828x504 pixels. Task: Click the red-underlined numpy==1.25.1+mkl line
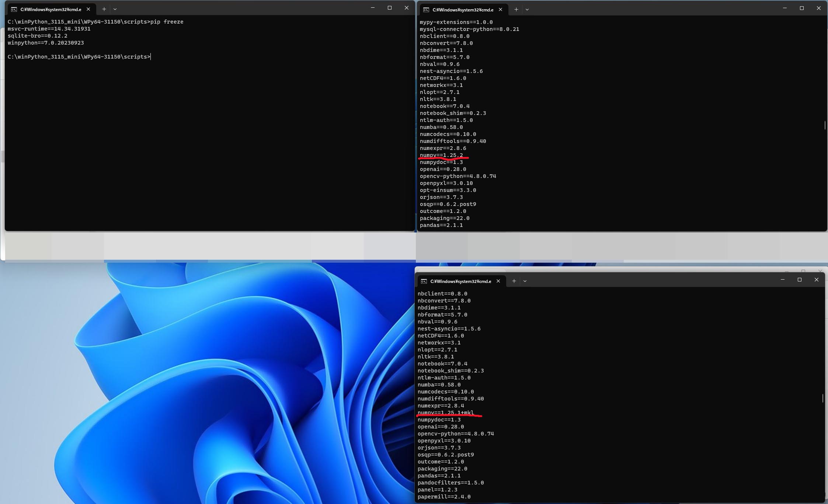point(445,412)
